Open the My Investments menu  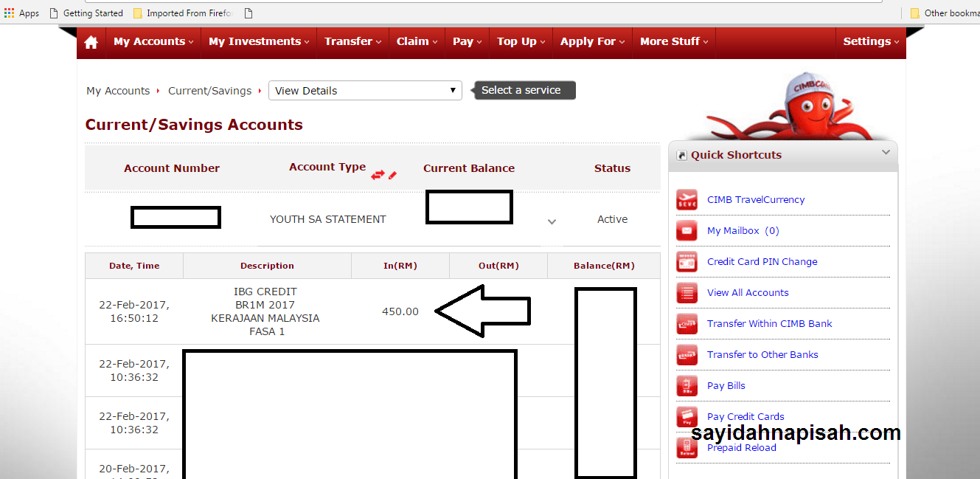point(259,42)
